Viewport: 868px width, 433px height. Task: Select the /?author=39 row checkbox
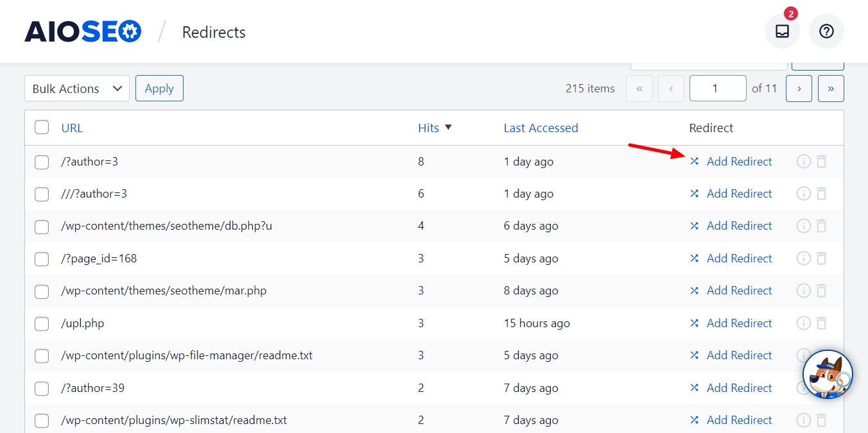[x=42, y=388]
